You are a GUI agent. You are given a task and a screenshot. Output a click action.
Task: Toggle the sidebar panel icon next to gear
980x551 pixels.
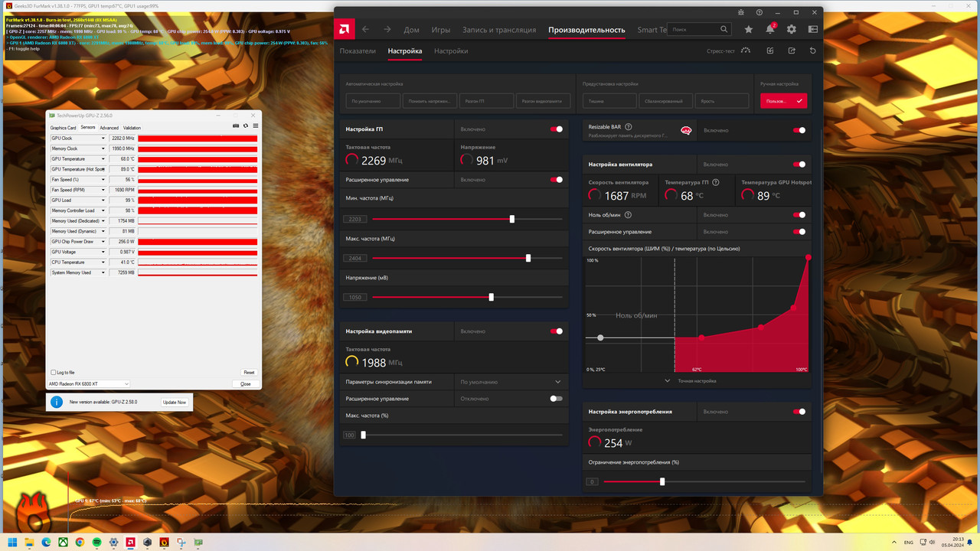click(812, 29)
